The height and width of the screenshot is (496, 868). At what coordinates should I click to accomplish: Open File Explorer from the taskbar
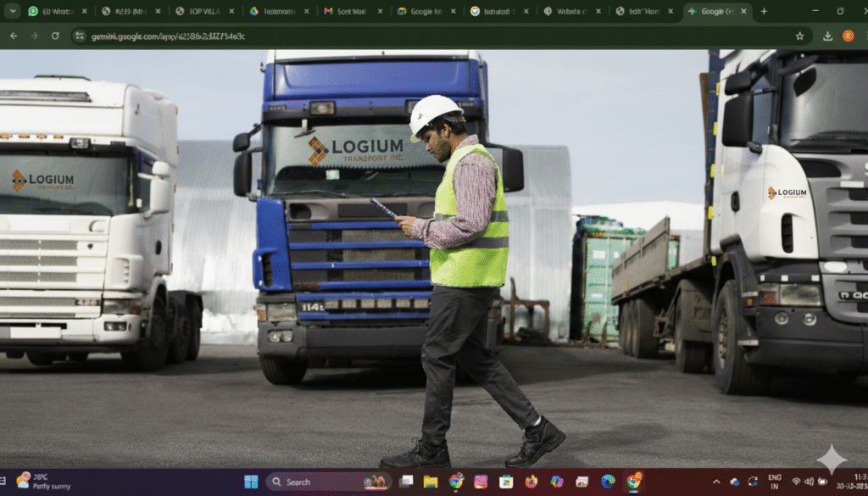[431, 482]
